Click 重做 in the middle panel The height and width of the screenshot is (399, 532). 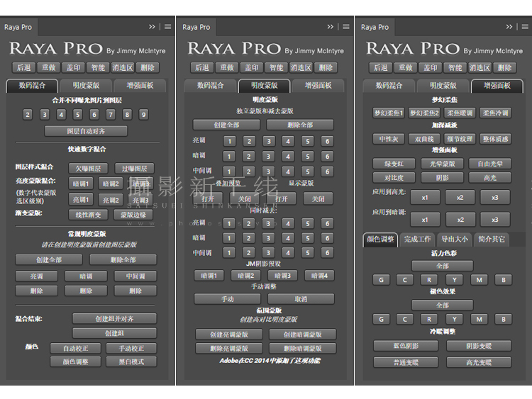click(x=227, y=67)
